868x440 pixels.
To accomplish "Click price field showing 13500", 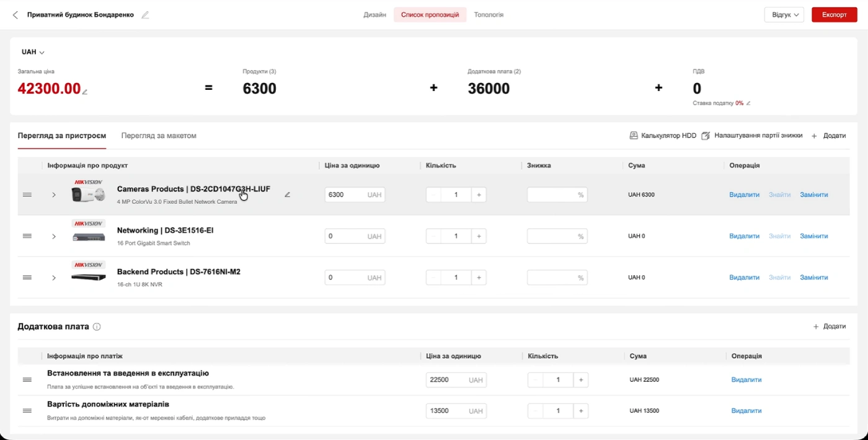I will (456, 411).
